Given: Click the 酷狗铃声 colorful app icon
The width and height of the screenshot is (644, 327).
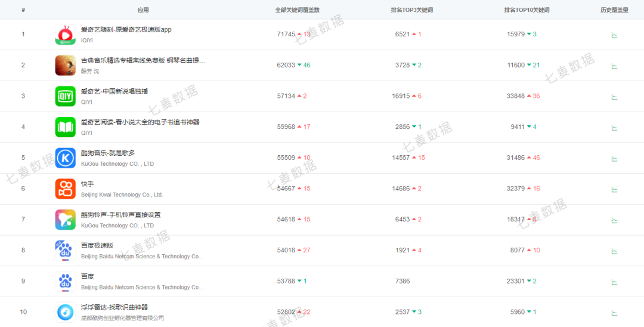Looking at the screenshot, I should coord(66,220).
